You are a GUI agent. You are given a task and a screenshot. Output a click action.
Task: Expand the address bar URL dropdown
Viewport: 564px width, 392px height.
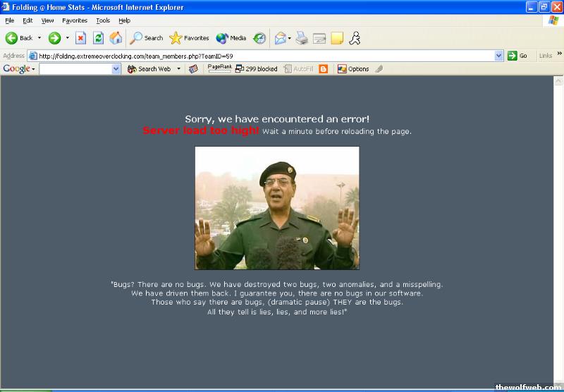point(499,56)
